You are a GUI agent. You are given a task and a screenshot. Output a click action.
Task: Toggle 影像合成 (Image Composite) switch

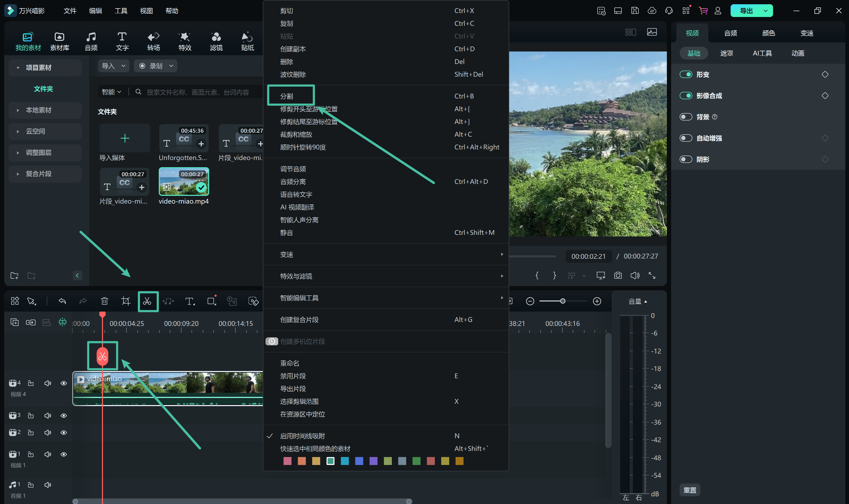(685, 95)
